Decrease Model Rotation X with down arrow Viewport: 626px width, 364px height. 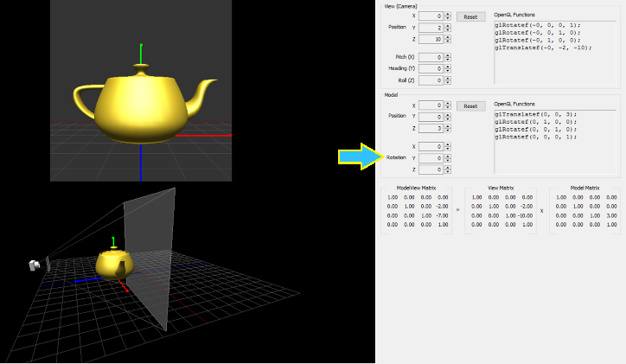pyautogui.click(x=448, y=149)
